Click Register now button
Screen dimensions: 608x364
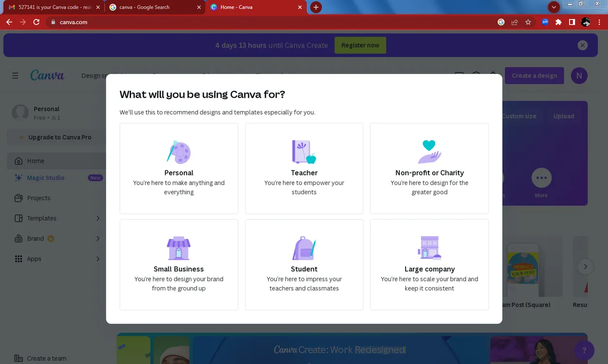(x=360, y=45)
